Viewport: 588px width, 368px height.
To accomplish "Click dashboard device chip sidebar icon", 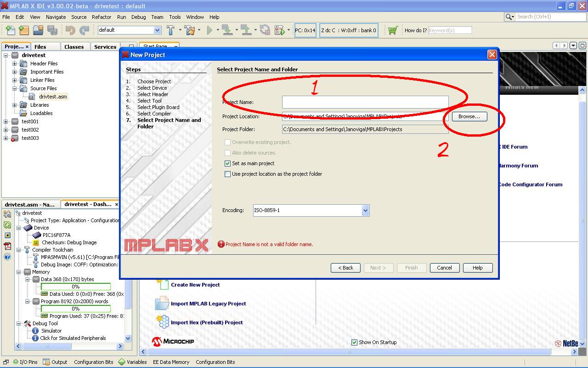I will 7,235.
